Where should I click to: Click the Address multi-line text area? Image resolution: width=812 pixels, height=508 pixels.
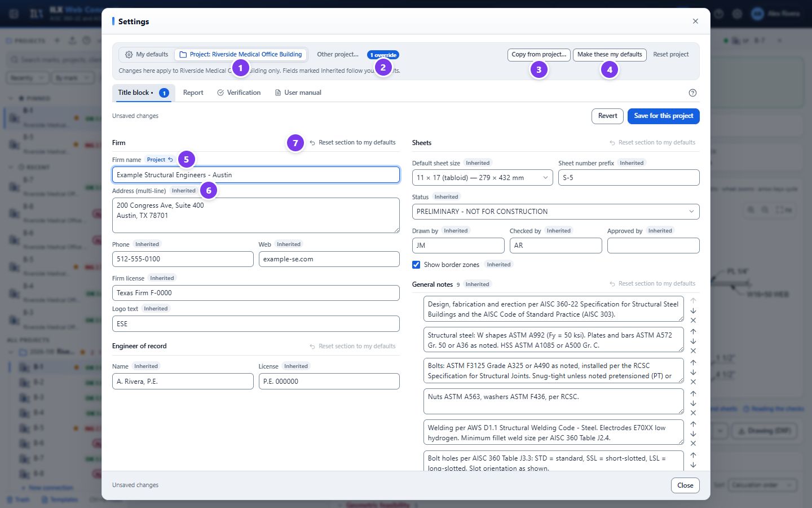[256, 215]
